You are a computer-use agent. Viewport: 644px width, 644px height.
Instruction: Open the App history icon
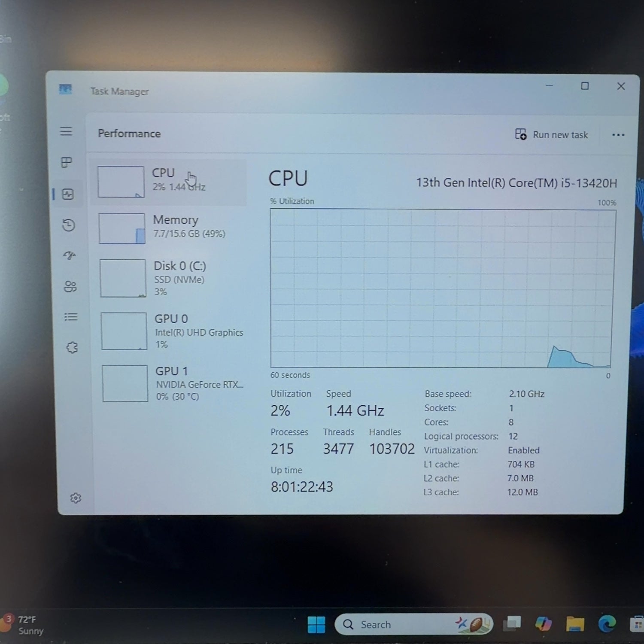[x=69, y=225]
